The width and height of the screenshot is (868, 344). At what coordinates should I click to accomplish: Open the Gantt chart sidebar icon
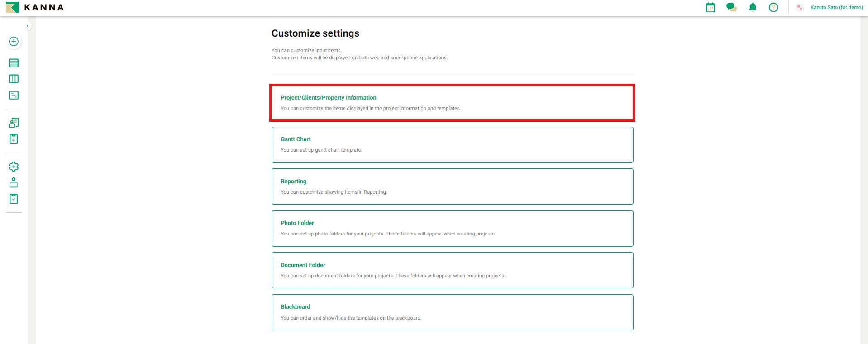[x=14, y=95]
